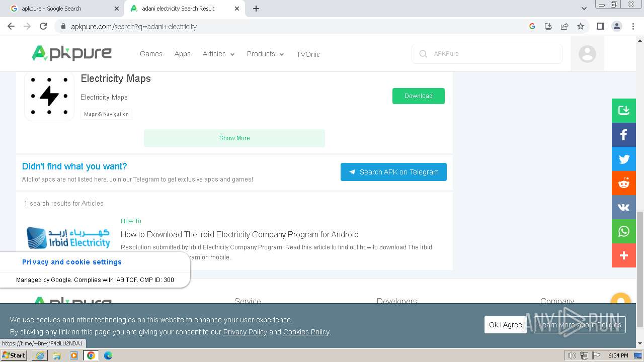This screenshot has width=644, height=362.
Task: Open the green download app sidebar icon
Action: coord(624,111)
